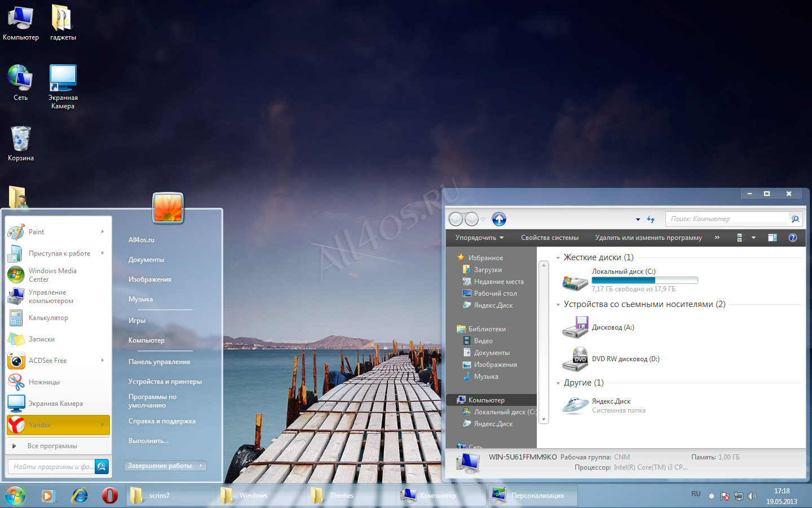Expand toolbar overflow chevron
This screenshot has width=812, height=508.
point(717,238)
